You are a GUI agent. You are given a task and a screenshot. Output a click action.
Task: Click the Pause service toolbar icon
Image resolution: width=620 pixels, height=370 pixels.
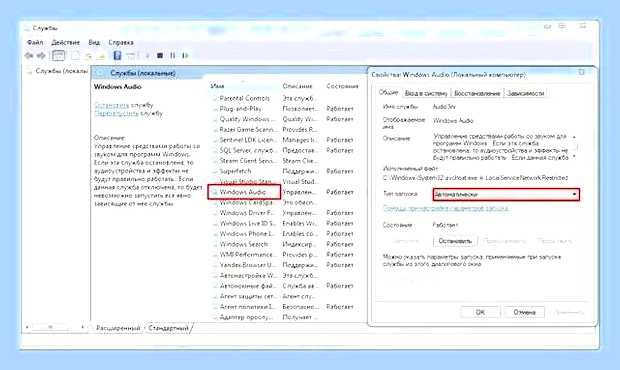[173, 55]
